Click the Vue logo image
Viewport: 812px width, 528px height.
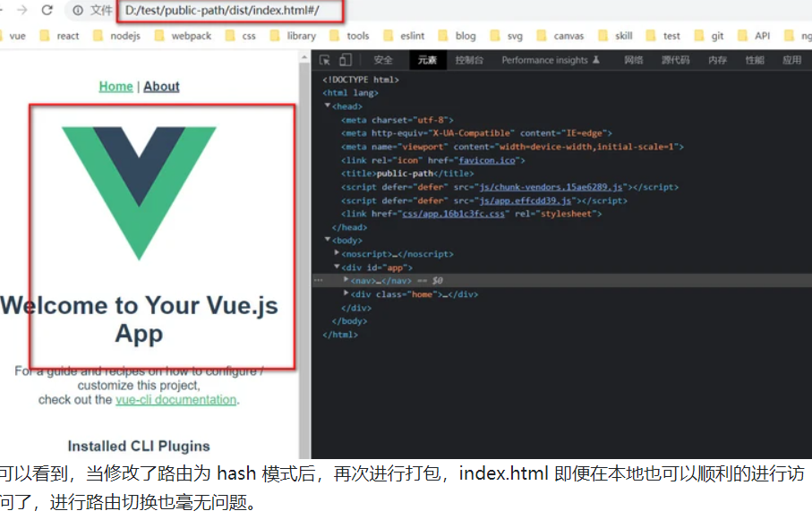139,193
